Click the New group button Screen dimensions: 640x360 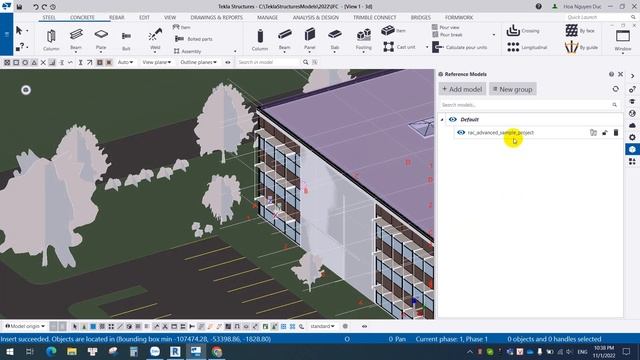click(513, 89)
